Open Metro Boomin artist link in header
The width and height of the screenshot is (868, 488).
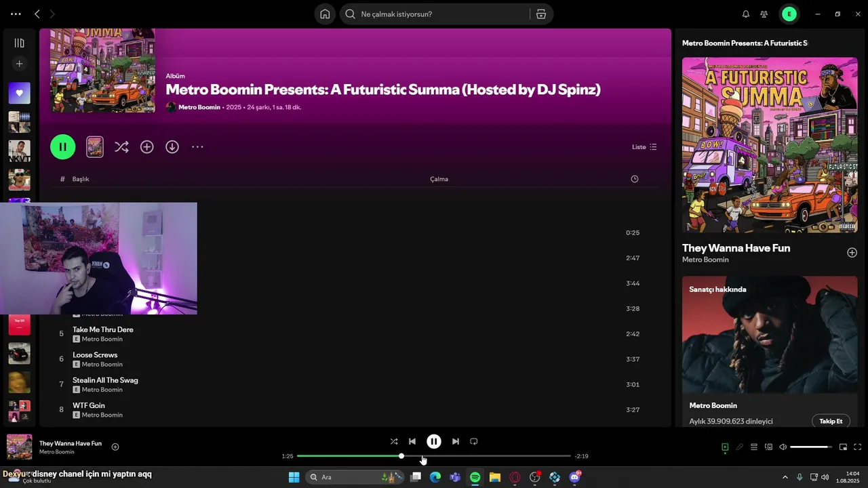[x=199, y=107]
